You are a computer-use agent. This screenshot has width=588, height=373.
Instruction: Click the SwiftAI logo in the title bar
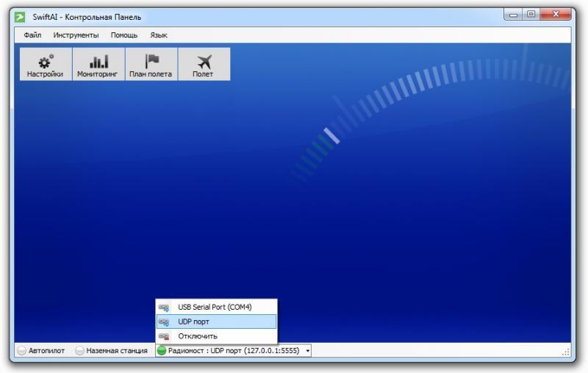[x=21, y=16]
